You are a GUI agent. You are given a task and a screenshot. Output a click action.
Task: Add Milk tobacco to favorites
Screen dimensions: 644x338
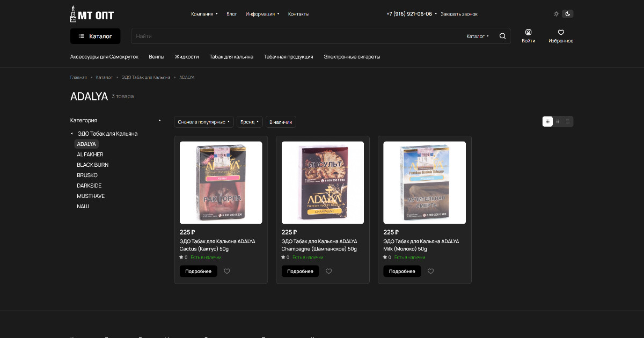431,271
